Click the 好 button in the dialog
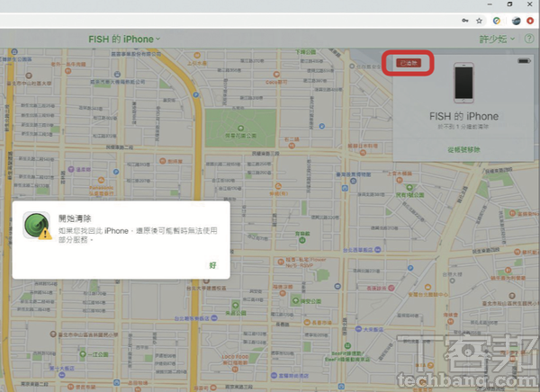 coord(212,265)
